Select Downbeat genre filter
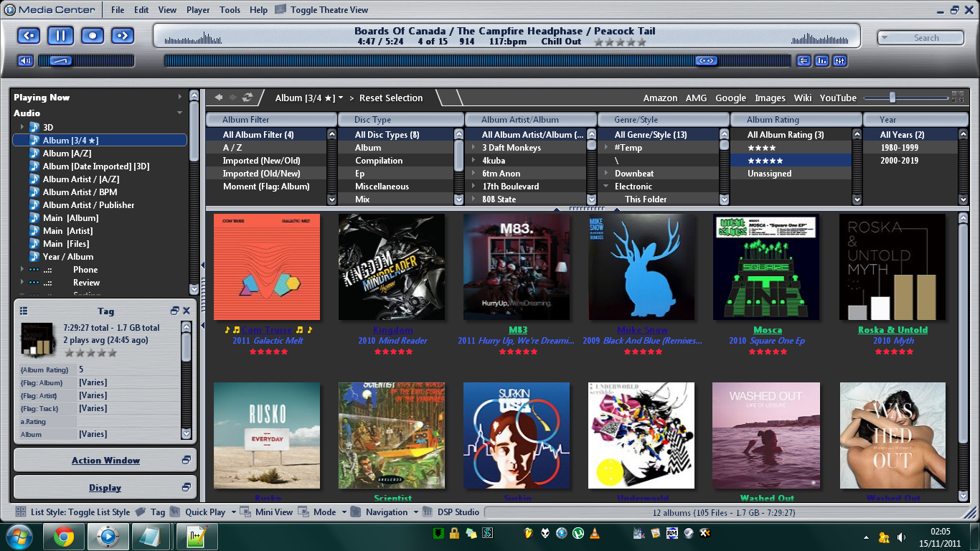This screenshot has height=551, width=980. pyautogui.click(x=660, y=174)
